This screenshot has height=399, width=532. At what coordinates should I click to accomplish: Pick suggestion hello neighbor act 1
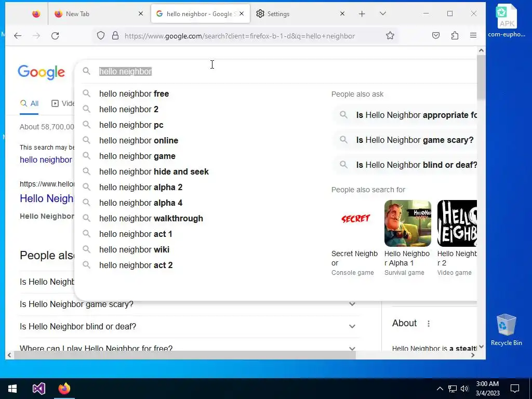tap(136, 234)
